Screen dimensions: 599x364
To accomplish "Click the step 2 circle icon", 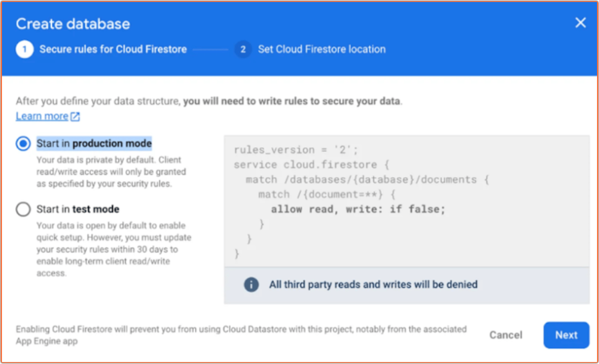I will 243,49.
